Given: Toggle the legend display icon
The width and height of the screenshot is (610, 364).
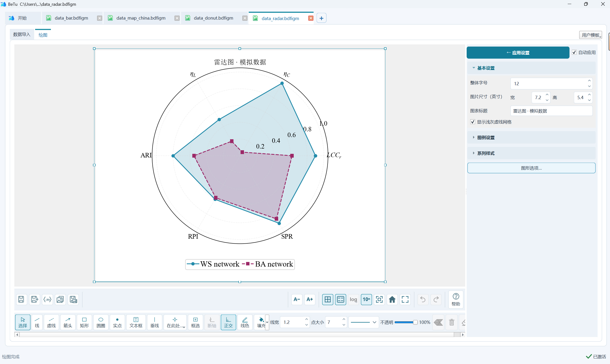Looking at the screenshot, I should [x=340, y=299].
